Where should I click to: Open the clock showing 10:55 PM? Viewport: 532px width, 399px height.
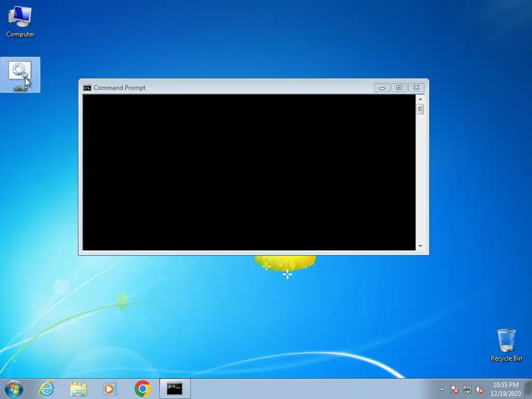click(506, 389)
